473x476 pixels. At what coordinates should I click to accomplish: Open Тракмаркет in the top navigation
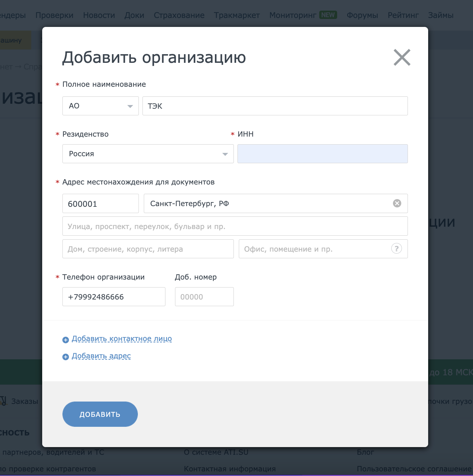tap(237, 15)
